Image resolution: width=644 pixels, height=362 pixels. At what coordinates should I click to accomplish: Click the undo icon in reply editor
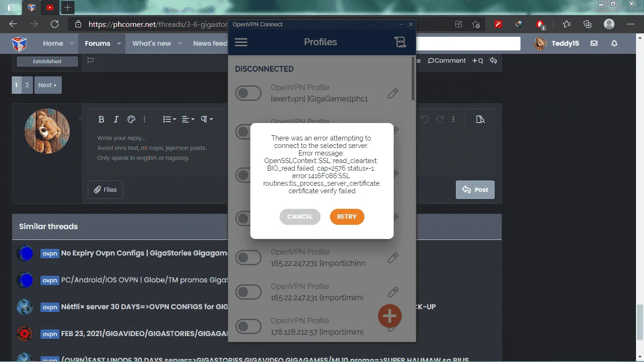tap(425, 119)
